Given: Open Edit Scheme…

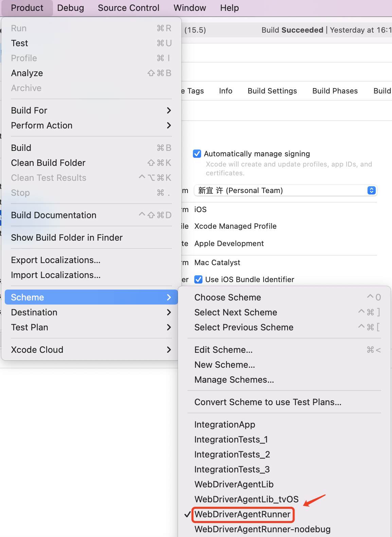Looking at the screenshot, I should [x=284, y=350].
